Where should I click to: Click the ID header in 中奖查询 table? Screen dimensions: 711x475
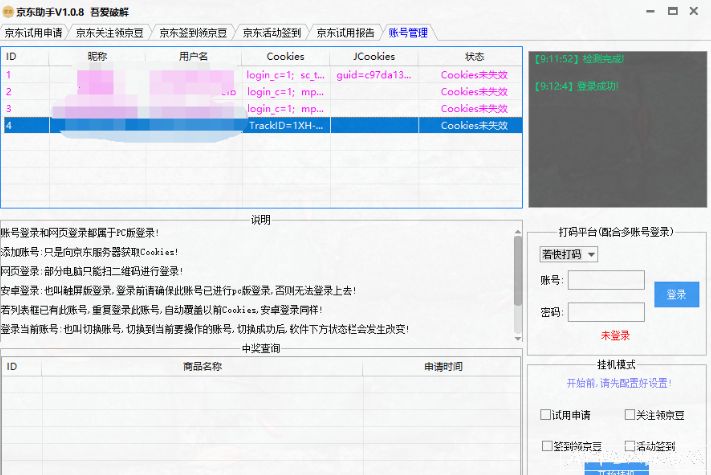tap(22, 366)
